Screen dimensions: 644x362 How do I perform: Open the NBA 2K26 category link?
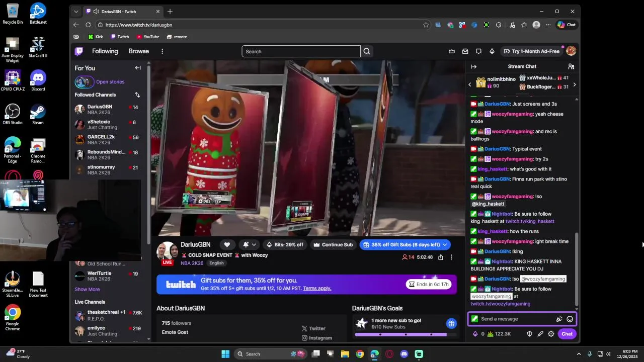[x=192, y=263]
